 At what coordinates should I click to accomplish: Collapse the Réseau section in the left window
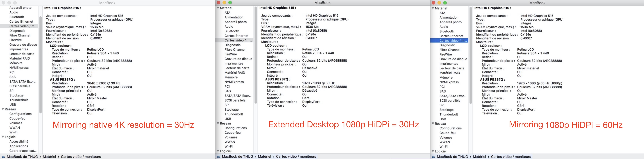coord(3,109)
